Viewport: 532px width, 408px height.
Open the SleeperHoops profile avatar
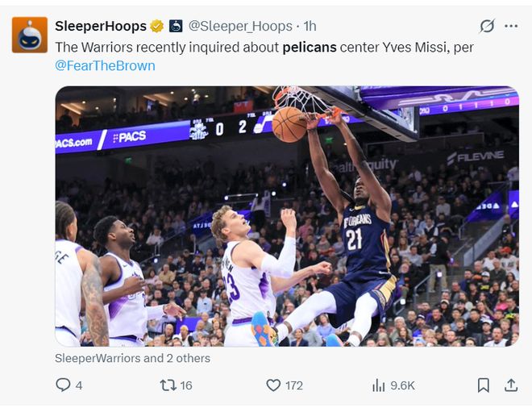pyautogui.click(x=30, y=35)
